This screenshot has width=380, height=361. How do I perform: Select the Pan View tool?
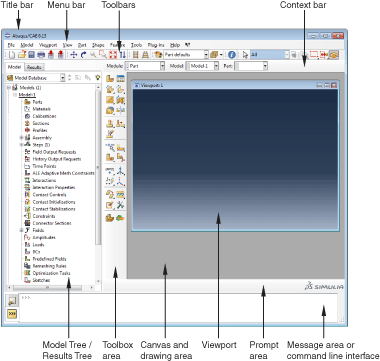tap(74, 55)
